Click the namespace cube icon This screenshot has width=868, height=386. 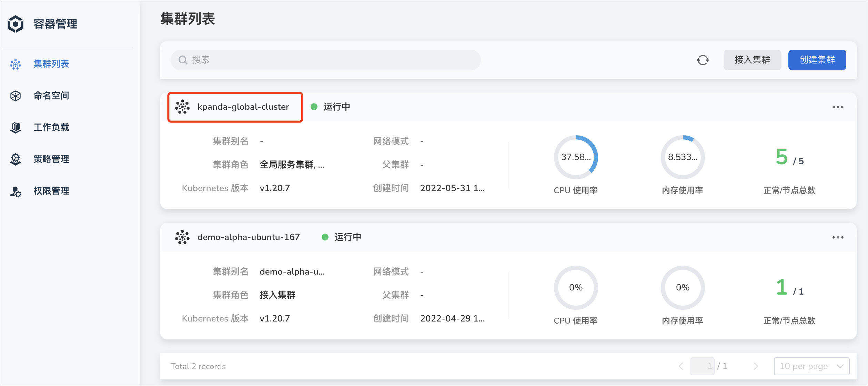tap(16, 96)
